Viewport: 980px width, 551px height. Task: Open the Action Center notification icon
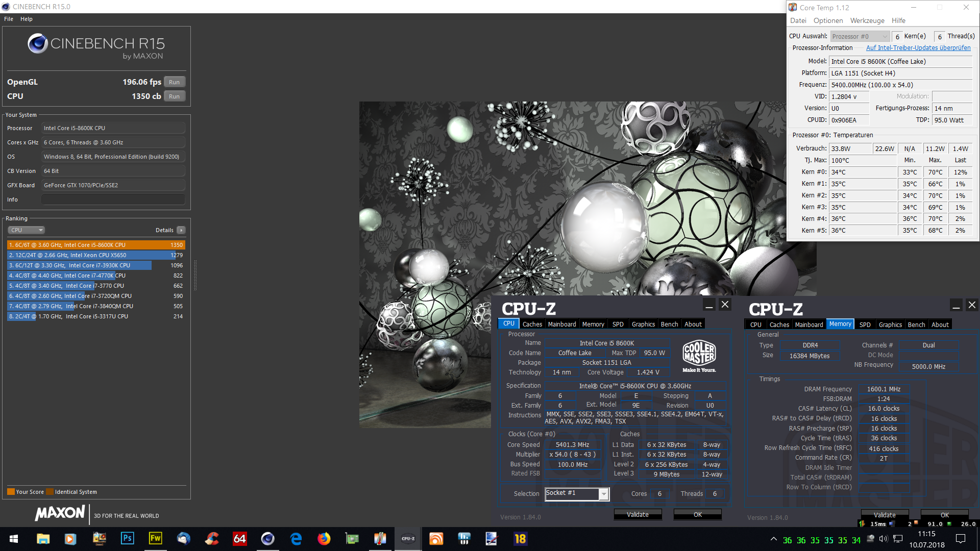click(961, 539)
